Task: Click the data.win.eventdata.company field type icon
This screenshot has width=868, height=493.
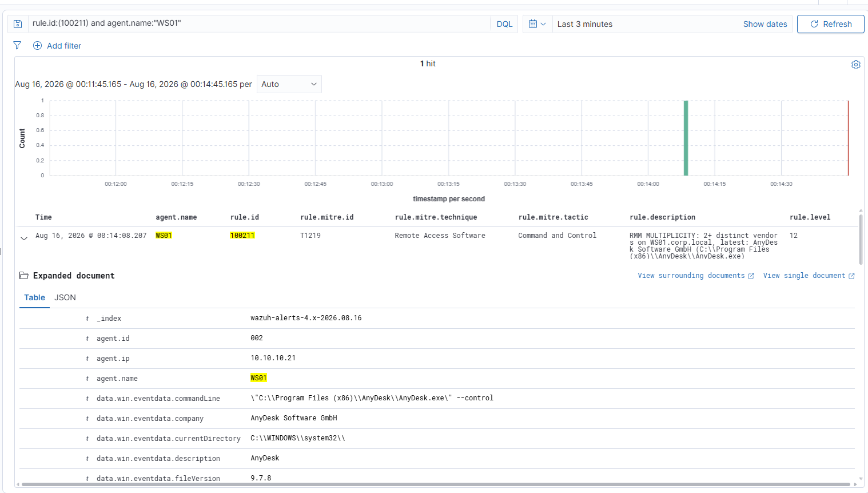Action: coord(87,419)
